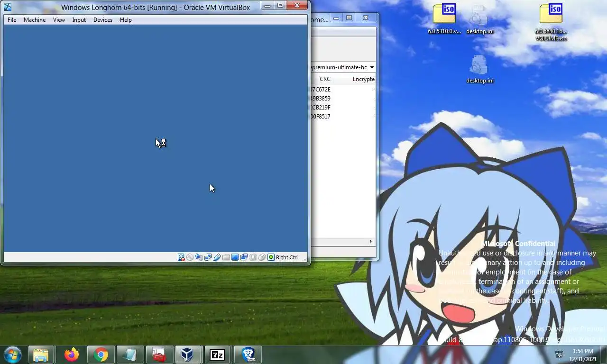Click the USB devices status icon
607x364 pixels.
217,257
